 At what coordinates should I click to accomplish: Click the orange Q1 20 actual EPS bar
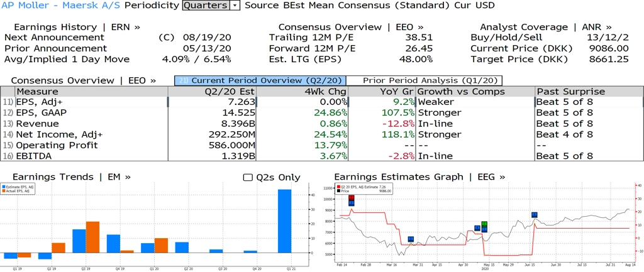162,246
